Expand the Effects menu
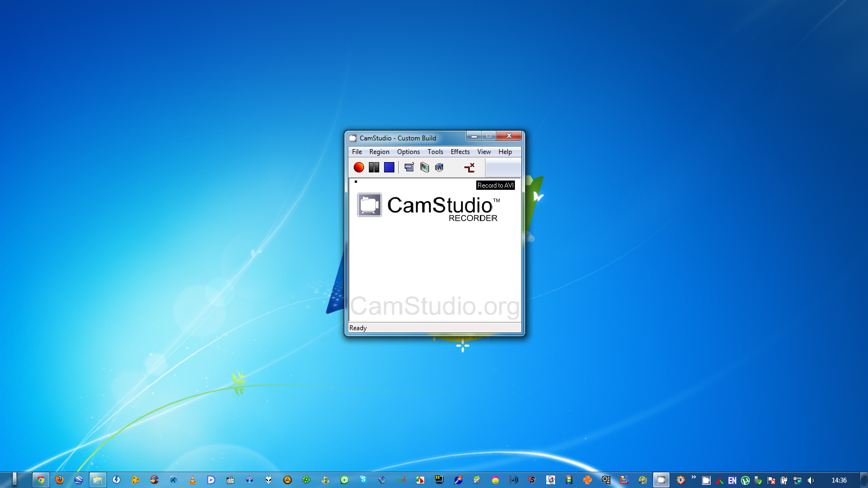This screenshot has width=868, height=488. [x=460, y=152]
